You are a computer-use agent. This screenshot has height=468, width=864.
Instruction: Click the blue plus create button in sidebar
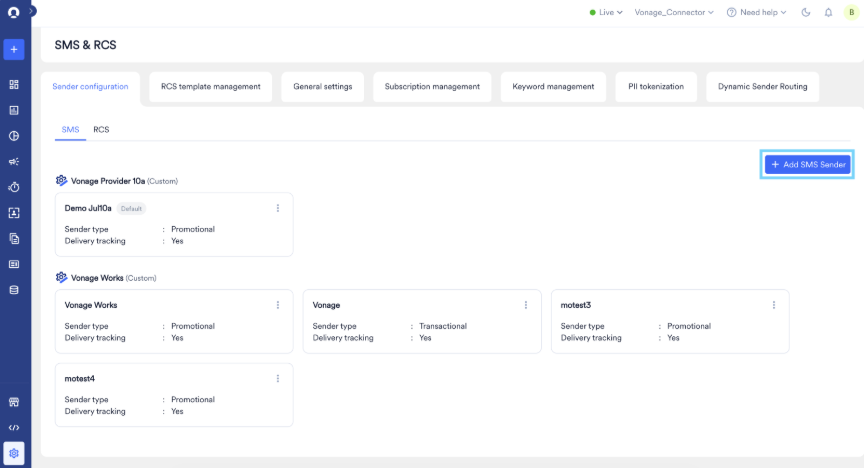(14, 50)
